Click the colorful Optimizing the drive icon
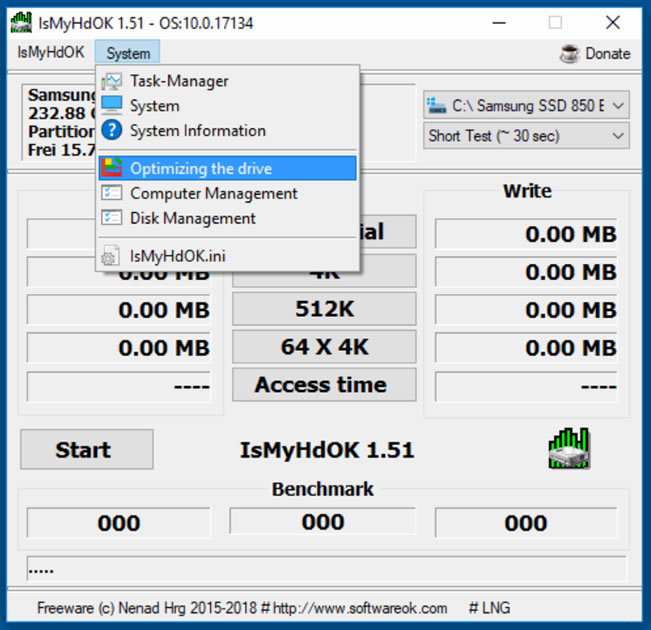 (112, 168)
